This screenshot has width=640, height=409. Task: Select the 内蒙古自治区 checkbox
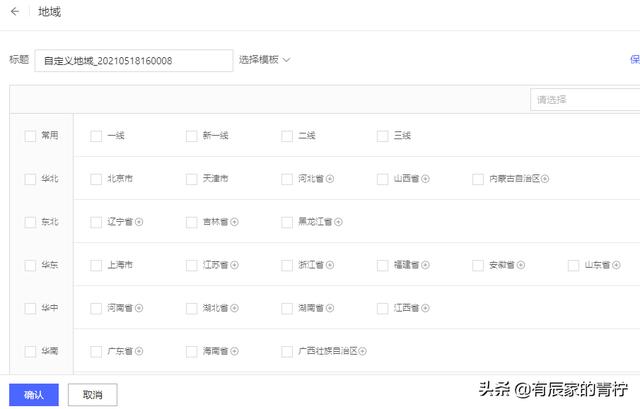(478, 179)
